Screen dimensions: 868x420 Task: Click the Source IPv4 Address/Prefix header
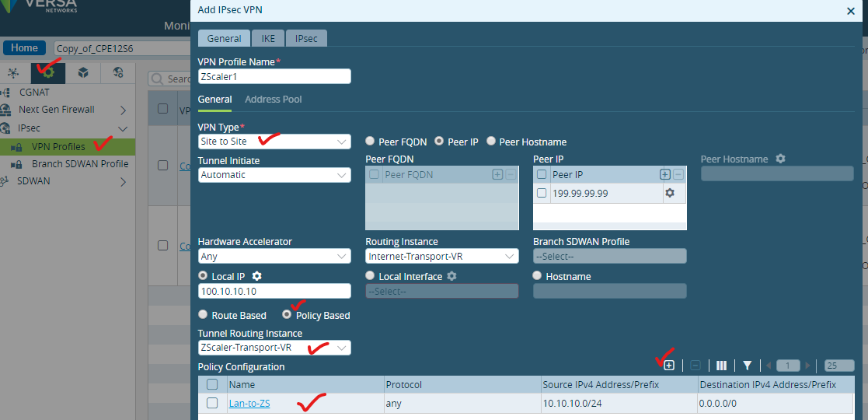point(601,384)
